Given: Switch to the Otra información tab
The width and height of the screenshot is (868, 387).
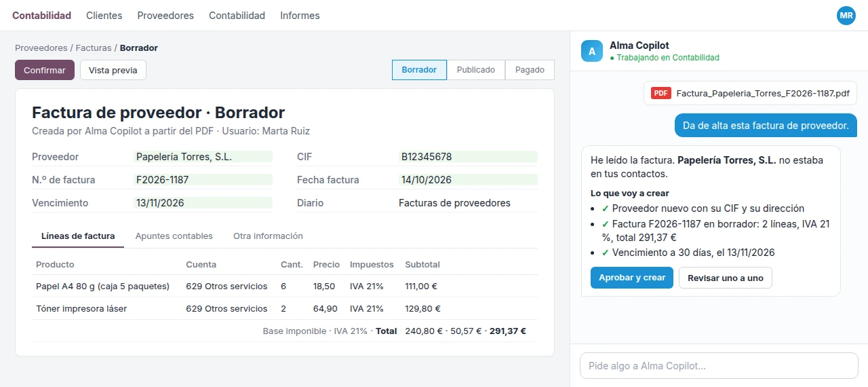Looking at the screenshot, I should point(268,236).
